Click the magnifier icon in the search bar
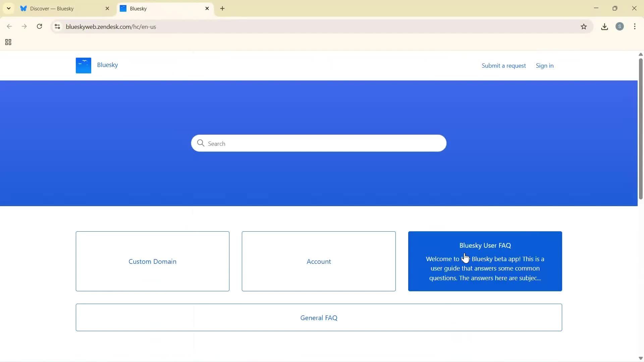Image resolution: width=644 pixels, height=362 pixels. 201,143
